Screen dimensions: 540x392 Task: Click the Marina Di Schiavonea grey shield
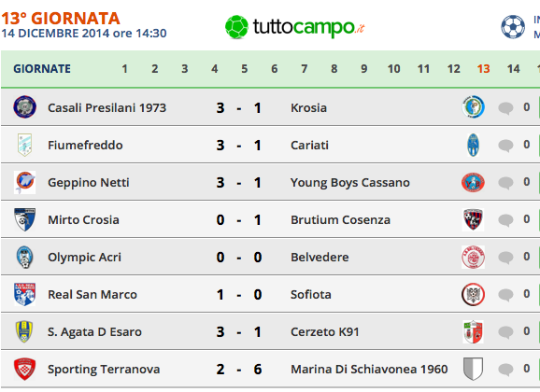point(473,369)
